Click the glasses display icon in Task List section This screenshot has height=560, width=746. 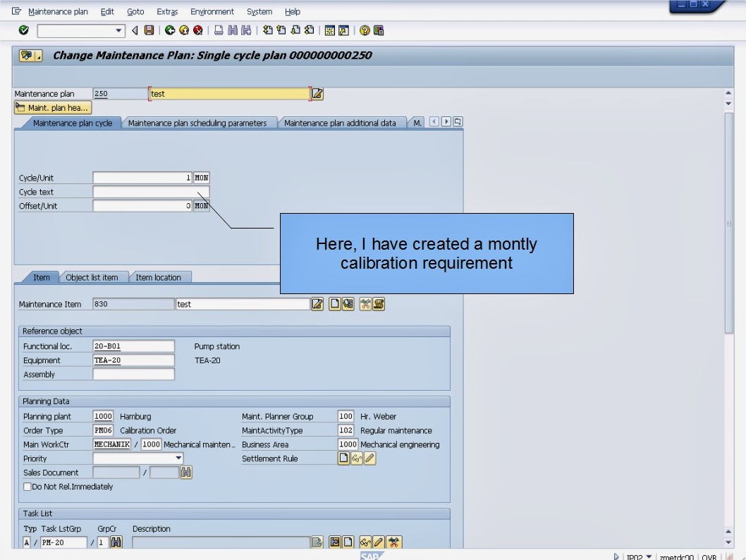tap(365, 542)
